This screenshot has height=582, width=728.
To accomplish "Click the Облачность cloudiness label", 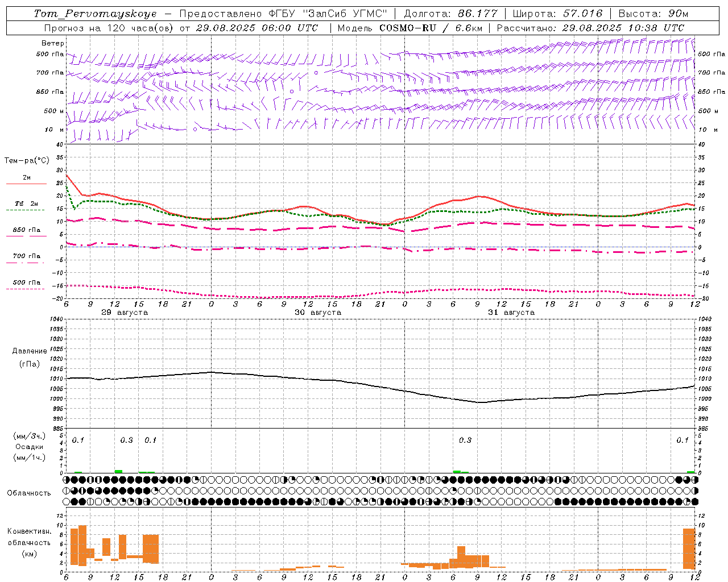I will click(x=29, y=493).
